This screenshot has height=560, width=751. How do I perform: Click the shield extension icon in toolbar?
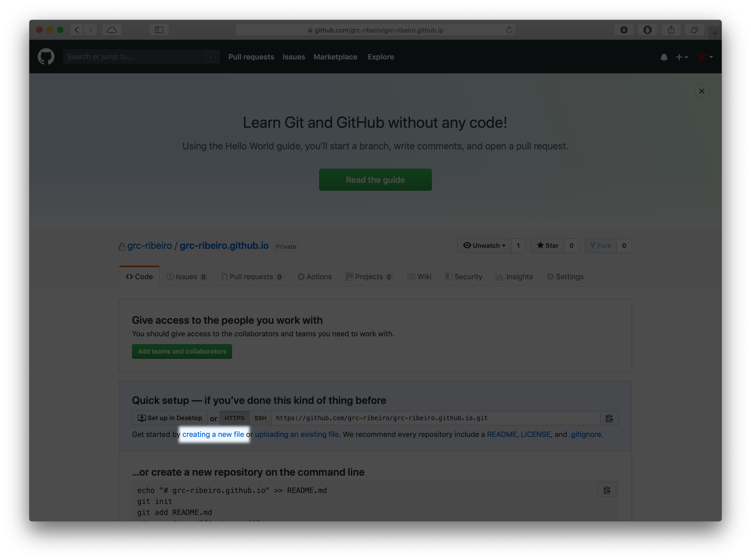pyautogui.click(x=647, y=30)
